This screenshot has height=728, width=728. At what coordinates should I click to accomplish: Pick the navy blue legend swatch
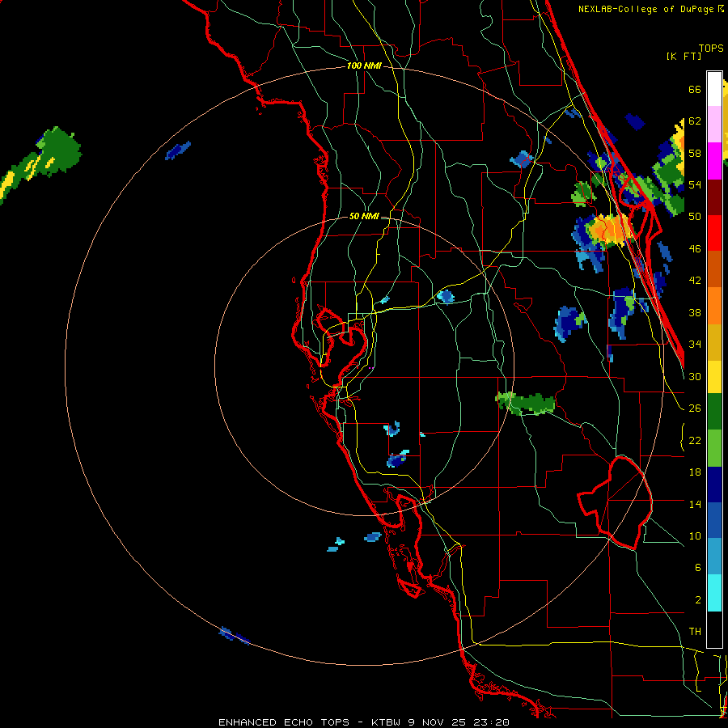pyautogui.click(x=714, y=485)
